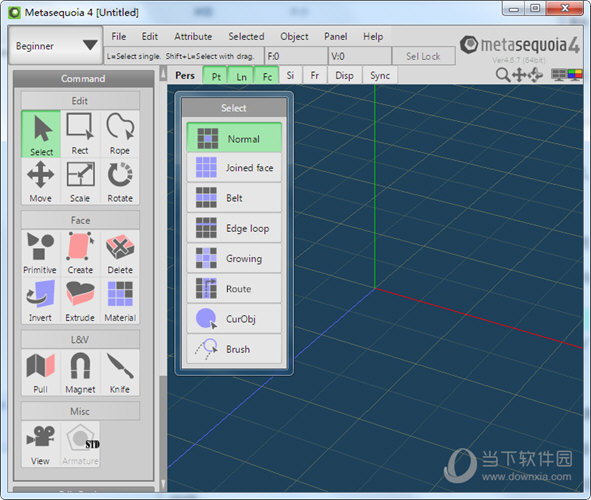
Task: Open the Selected menu
Action: 246,37
